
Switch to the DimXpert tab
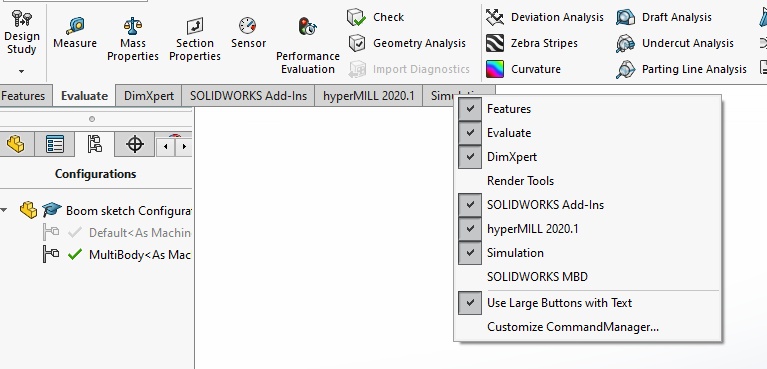pyautogui.click(x=149, y=95)
